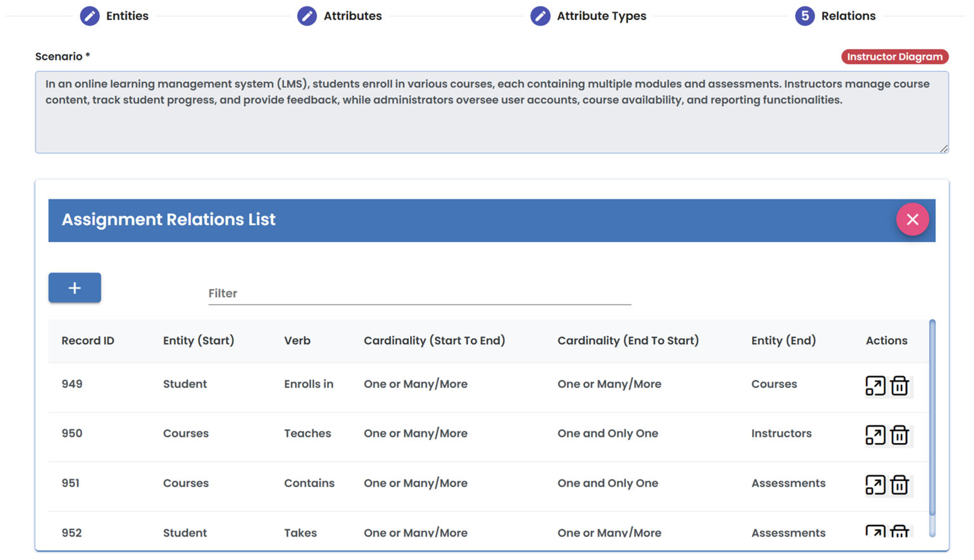Click the Entities step pencil icon

coord(90,16)
